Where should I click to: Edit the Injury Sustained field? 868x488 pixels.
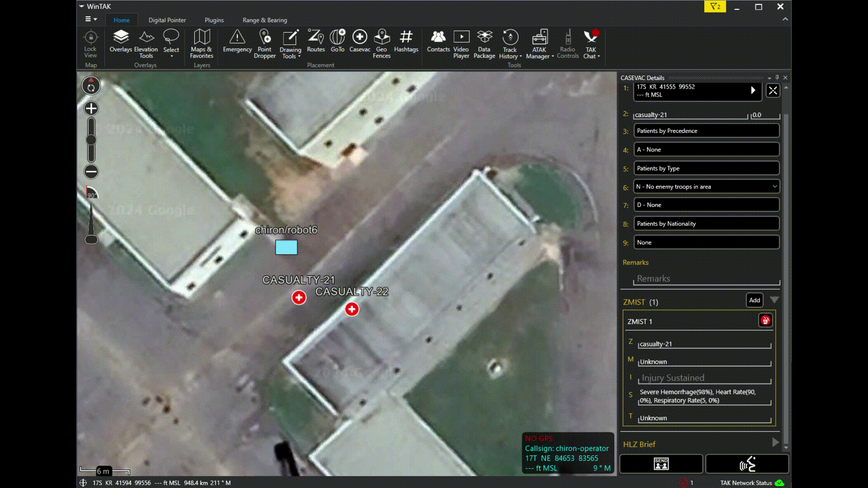(x=704, y=378)
